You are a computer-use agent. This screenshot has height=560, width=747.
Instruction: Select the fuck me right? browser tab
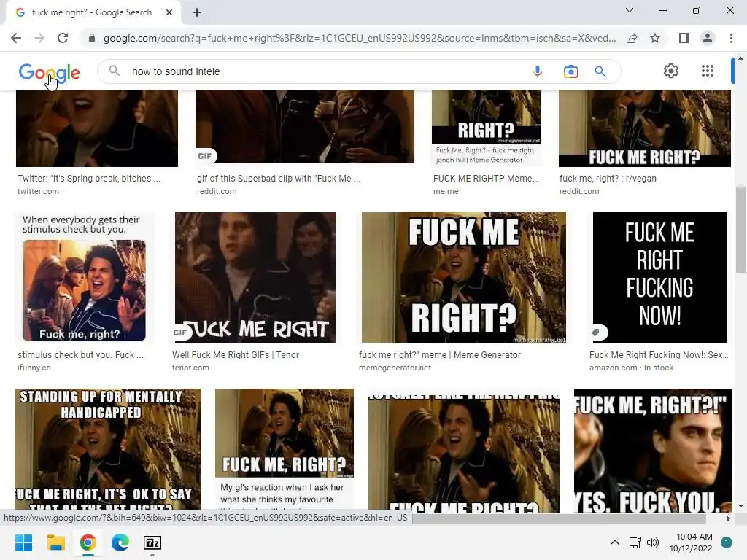click(91, 12)
